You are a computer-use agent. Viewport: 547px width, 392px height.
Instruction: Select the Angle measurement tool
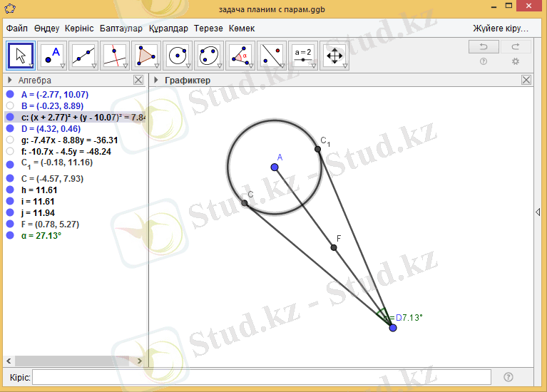tap(240, 54)
